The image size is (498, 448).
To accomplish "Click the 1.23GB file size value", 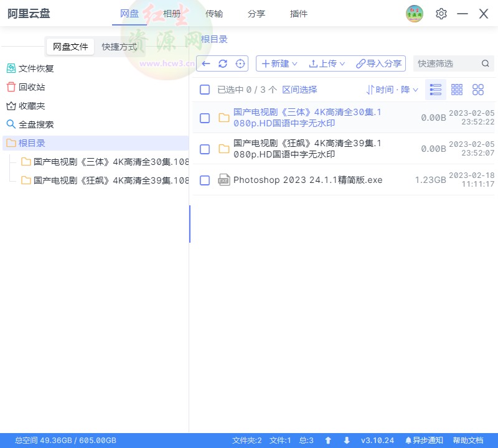I will pyautogui.click(x=431, y=180).
